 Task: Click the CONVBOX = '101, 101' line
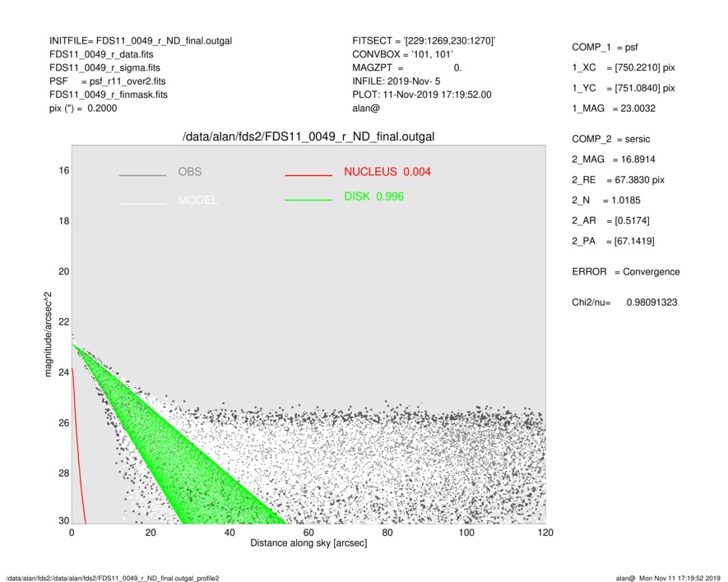point(402,54)
